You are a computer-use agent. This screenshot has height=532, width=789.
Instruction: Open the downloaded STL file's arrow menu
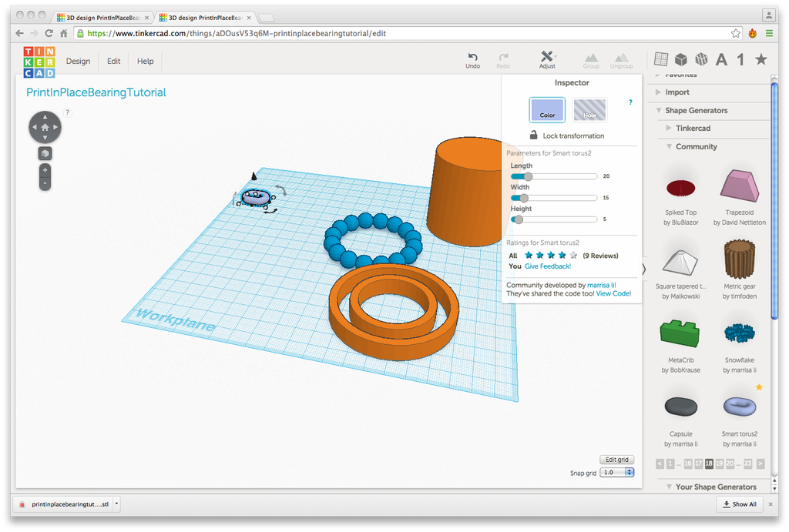click(116, 504)
